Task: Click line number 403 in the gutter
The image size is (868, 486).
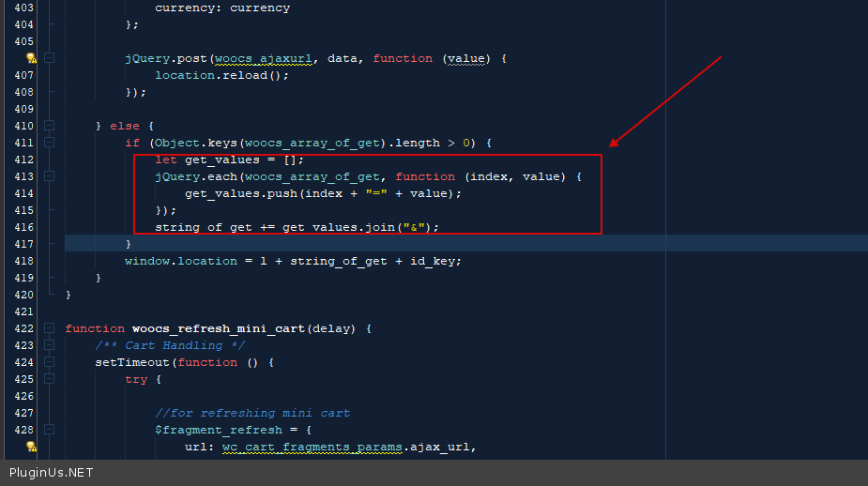Action: [x=24, y=8]
